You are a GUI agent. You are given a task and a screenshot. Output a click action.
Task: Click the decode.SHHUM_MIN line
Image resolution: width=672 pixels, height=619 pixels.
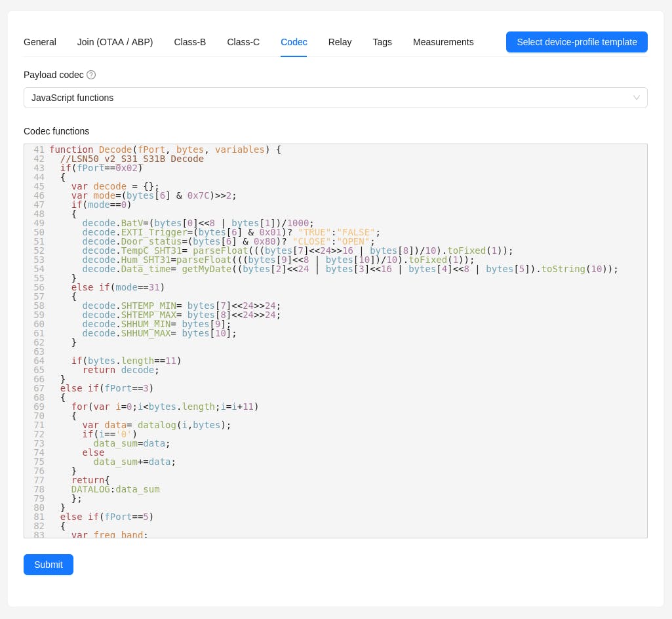(157, 324)
